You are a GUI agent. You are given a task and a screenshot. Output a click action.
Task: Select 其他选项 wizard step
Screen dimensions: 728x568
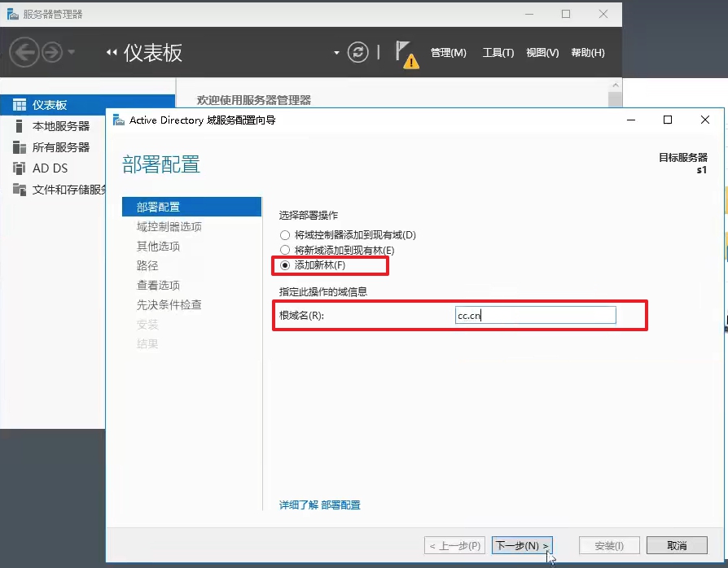[158, 246]
